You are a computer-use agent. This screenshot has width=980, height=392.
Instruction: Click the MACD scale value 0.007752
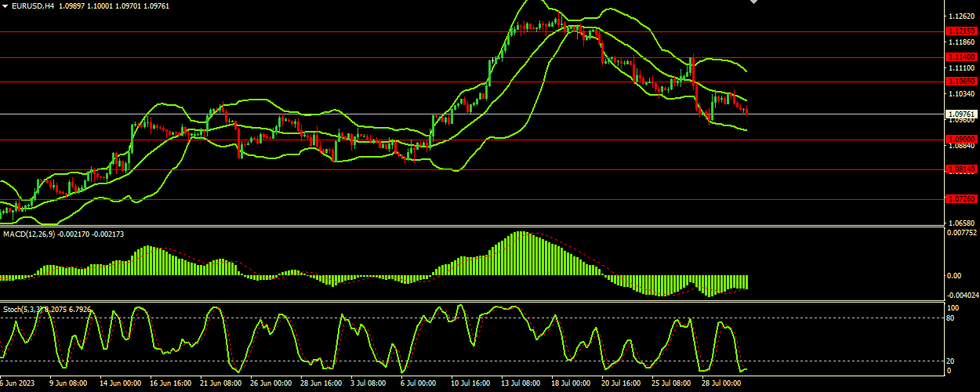coord(962,233)
